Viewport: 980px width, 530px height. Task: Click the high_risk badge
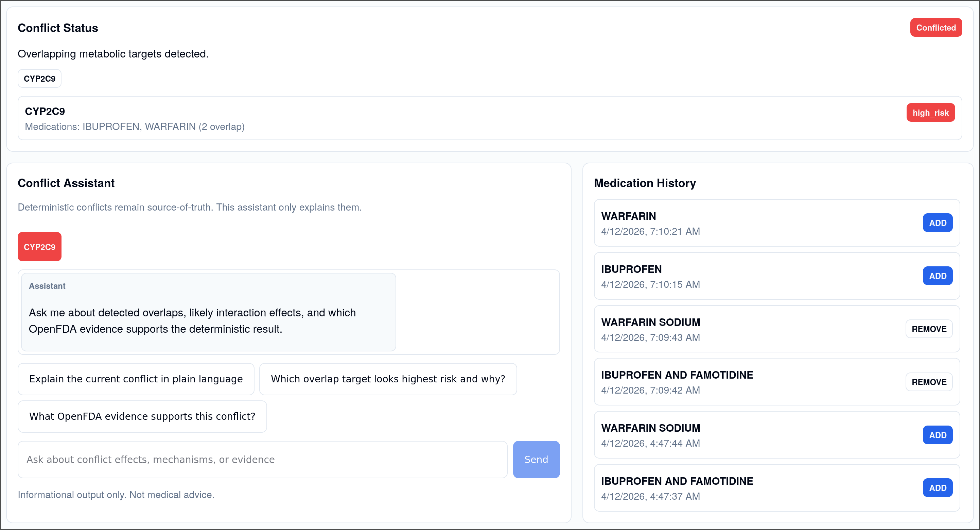click(930, 113)
